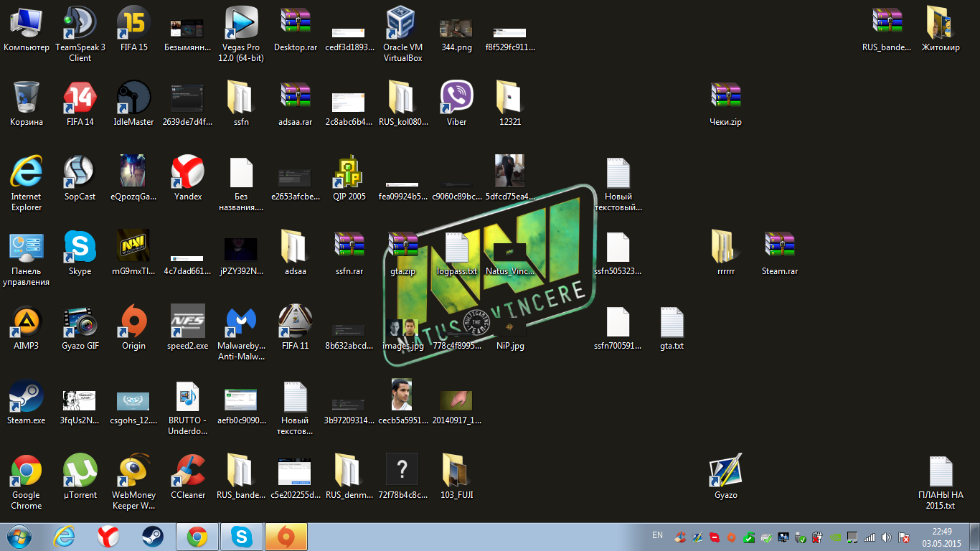Select the gta.txt text file

672,327
